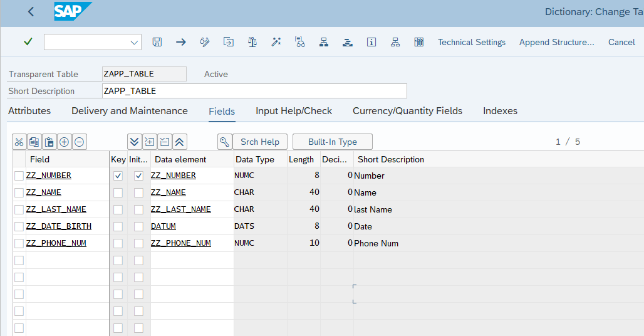Toggle Display/Change glasses-pencil icon
The height and width of the screenshot is (336, 644).
(x=204, y=42)
